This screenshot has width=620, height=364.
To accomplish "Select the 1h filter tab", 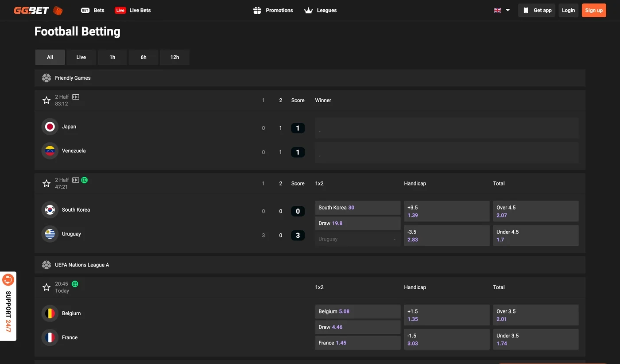I will click(112, 57).
